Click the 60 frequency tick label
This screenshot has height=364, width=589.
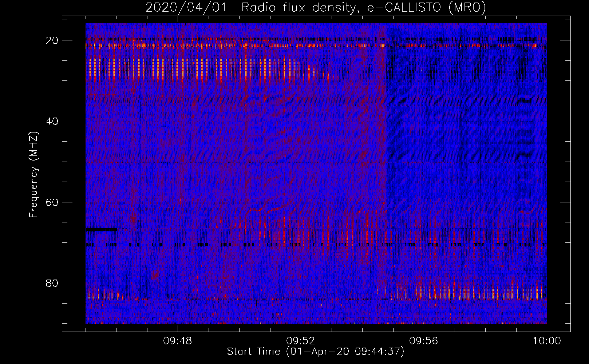coord(52,202)
